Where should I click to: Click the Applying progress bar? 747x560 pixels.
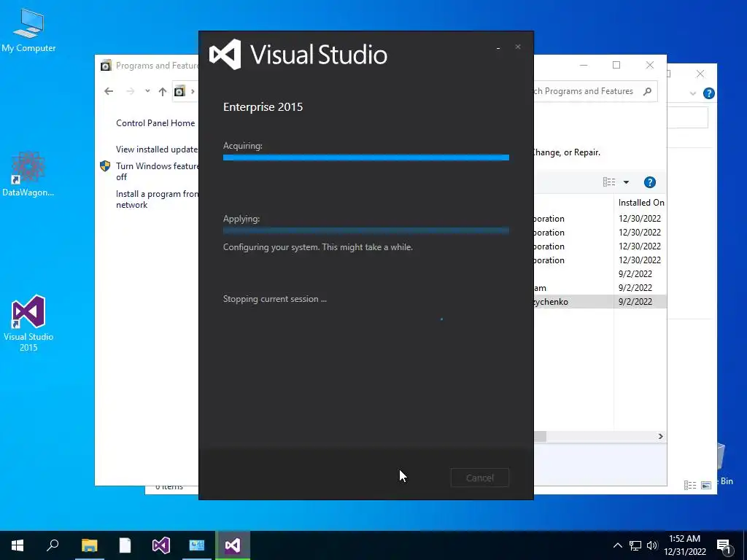(366, 230)
